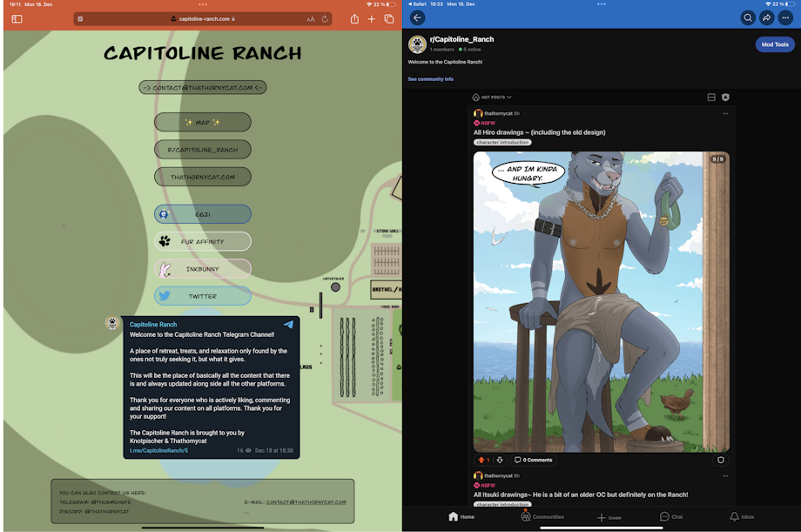Open Mod Tools
The height and width of the screenshot is (532, 801).
tap(775, 44)
